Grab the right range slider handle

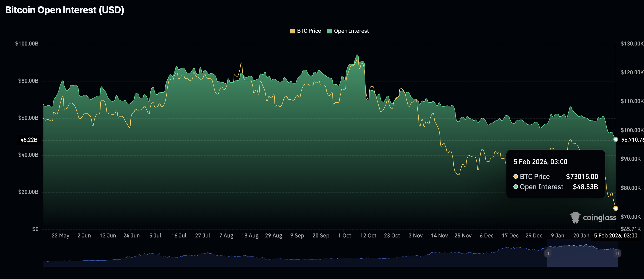[617, 253]
